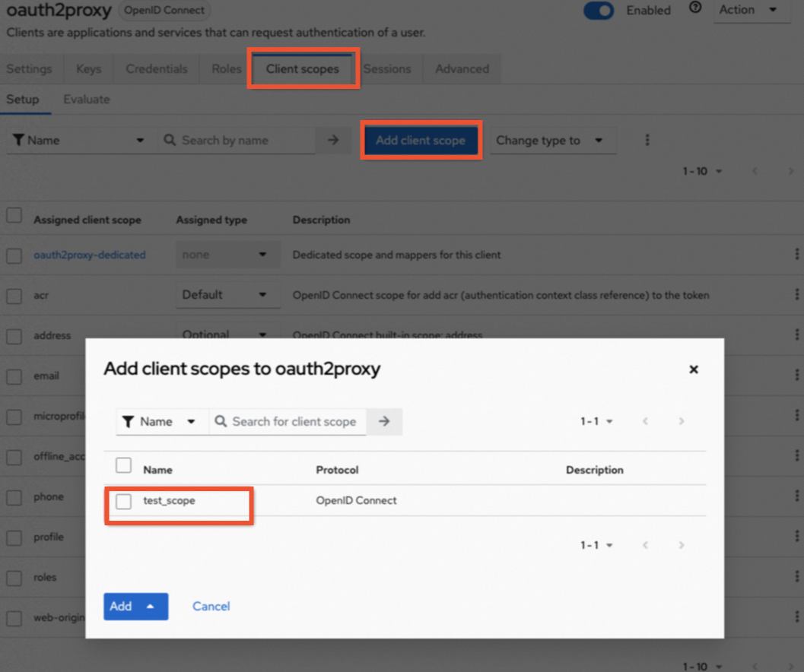
Task: Check the roles row checkbox
Action: [x=14, y=578]
